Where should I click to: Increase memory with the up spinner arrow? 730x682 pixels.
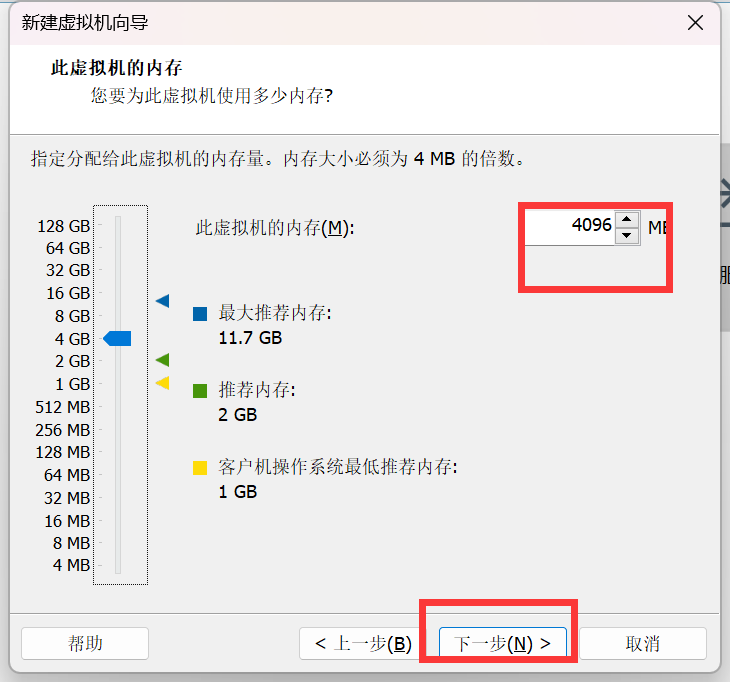(x=627, y=219)
